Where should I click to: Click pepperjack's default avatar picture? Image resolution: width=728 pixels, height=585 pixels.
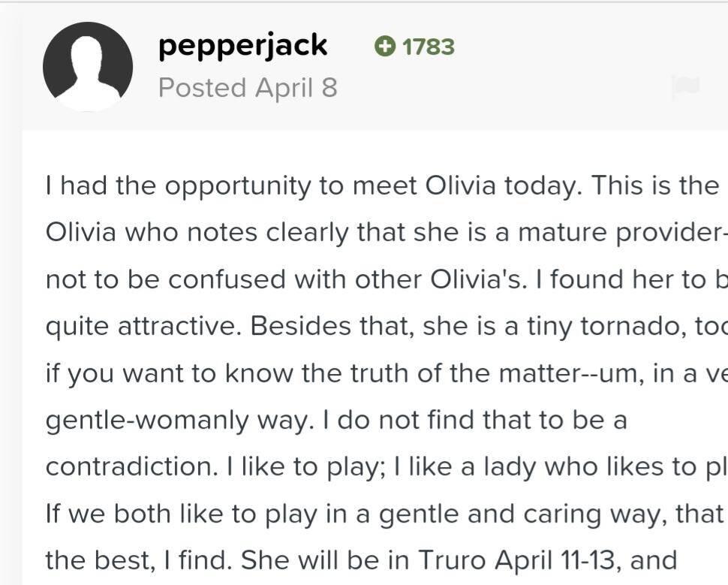(88, 66)
